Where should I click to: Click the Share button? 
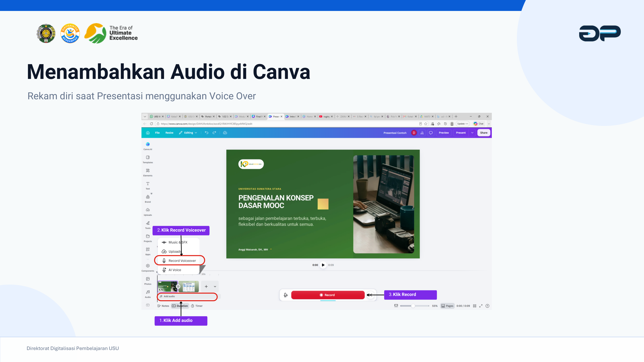[x=483, y=133]
